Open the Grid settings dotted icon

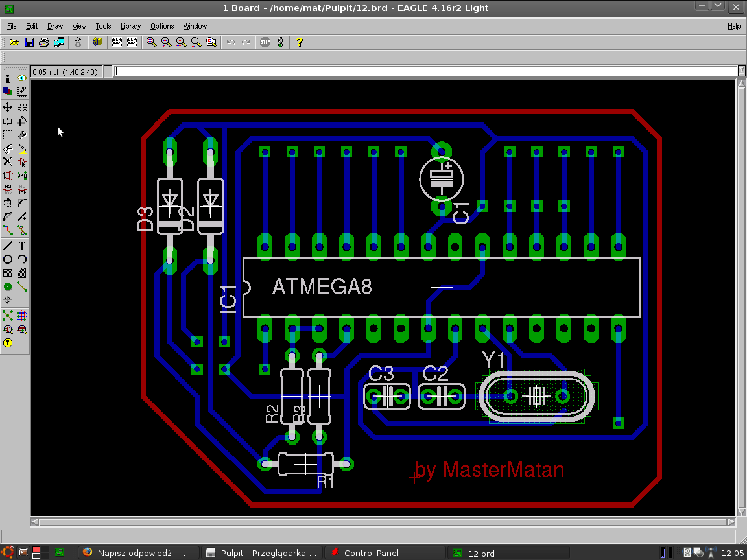tap(14, 57)
